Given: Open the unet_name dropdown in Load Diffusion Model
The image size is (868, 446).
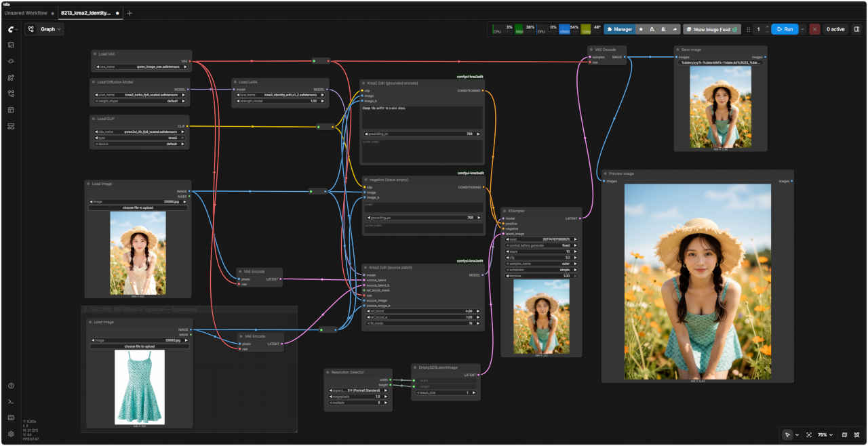Looking at the screenshot, I should [141, 95].
